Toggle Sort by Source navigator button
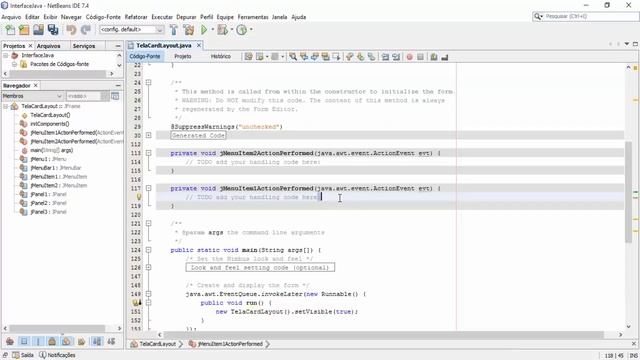640x360 pixels. [x=111, y=342]
